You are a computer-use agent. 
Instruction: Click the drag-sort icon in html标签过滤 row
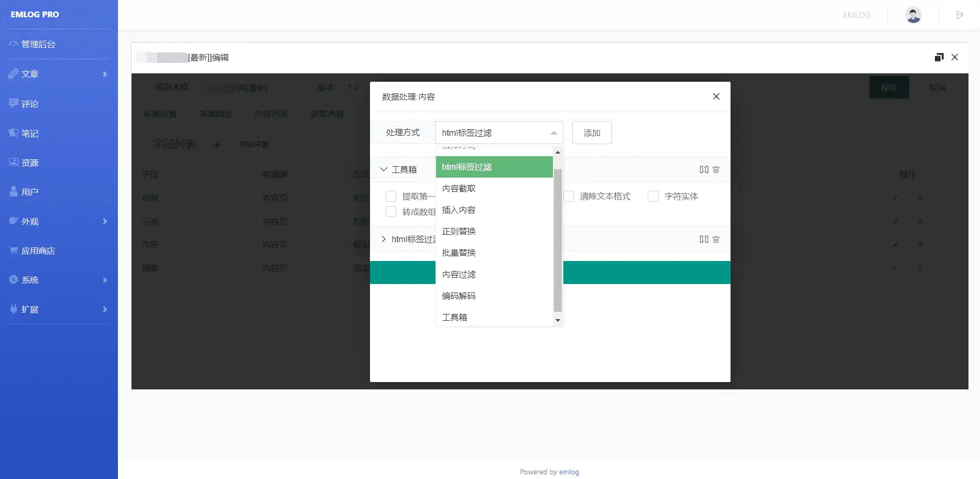[704, 239]
